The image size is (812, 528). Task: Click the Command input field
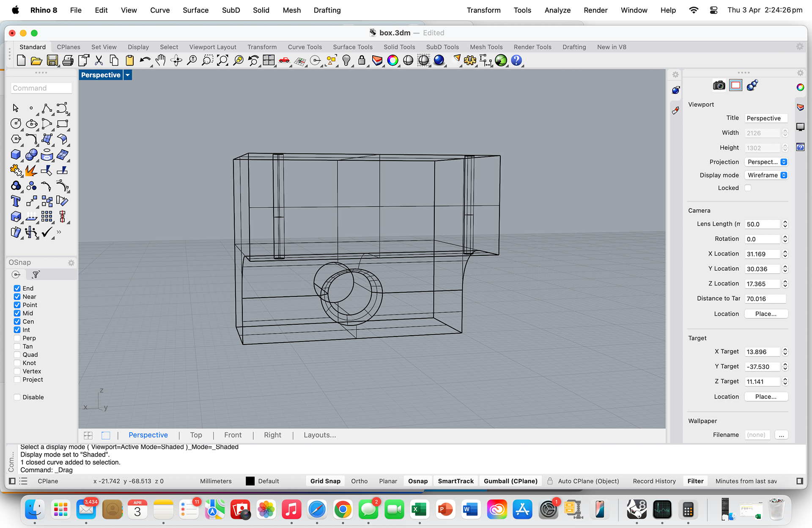(41, 88)
